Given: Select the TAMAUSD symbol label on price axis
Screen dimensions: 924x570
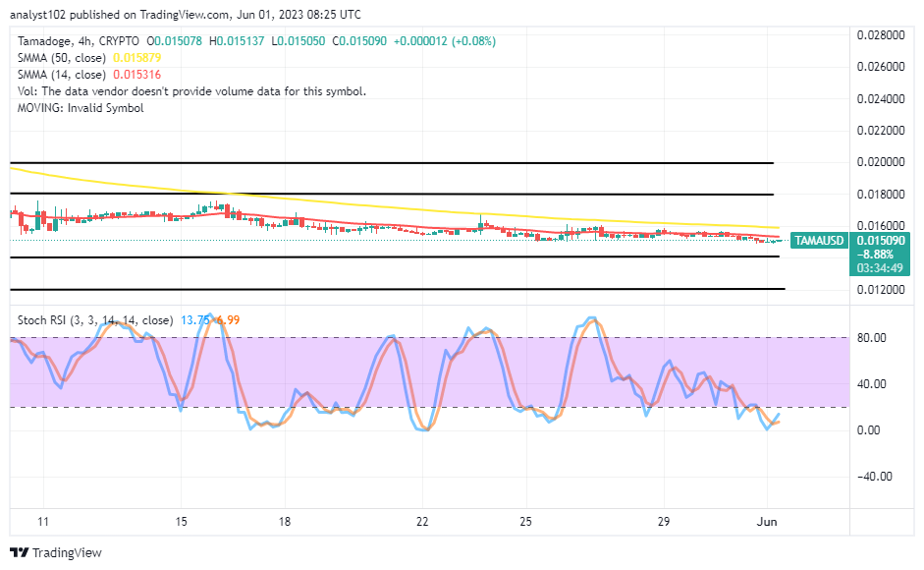Looking at the screenshot, I should tap(819, 240).
